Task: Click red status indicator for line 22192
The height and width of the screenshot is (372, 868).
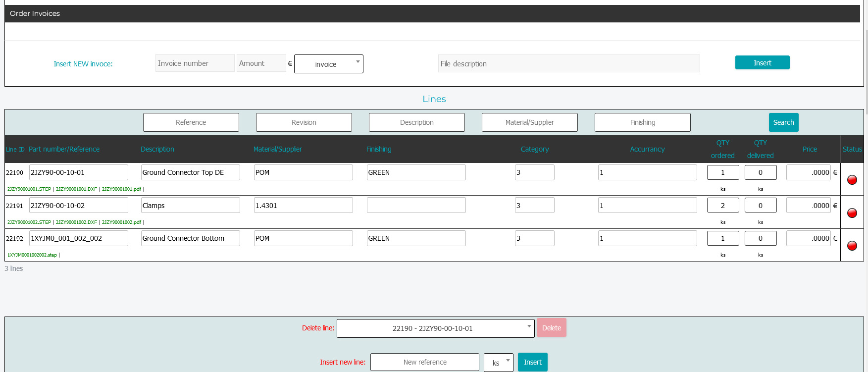Action: tap(852, 246)
